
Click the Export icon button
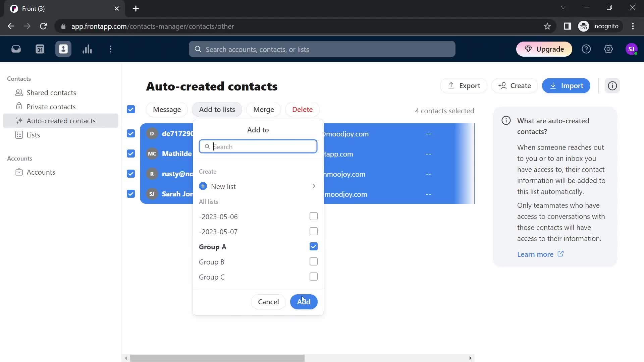451,86
